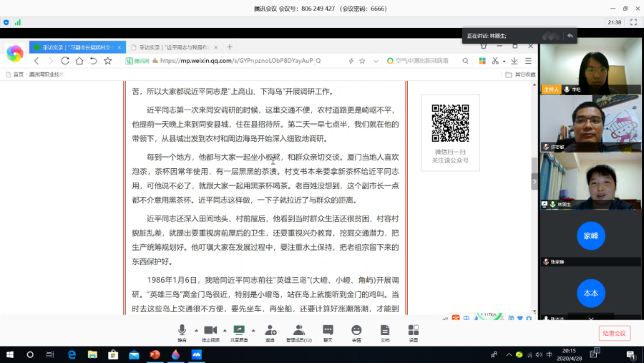Image resolution: width=644 pixels, height=363 pixels.
Task: Open a new browser tab with plus button
Action: tap(230, 47)
